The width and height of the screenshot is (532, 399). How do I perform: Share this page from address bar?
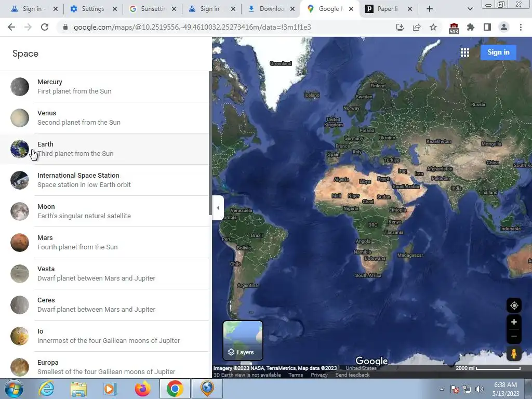point(417,27)
